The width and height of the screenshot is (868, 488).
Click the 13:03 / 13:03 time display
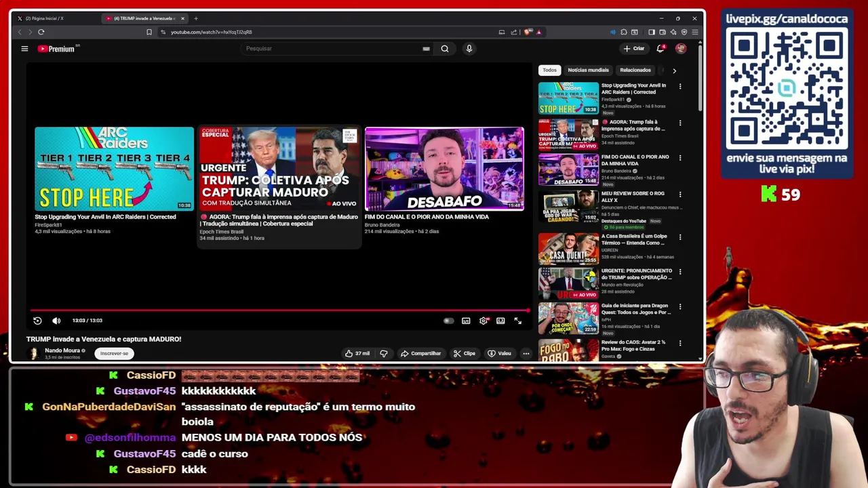87,321
